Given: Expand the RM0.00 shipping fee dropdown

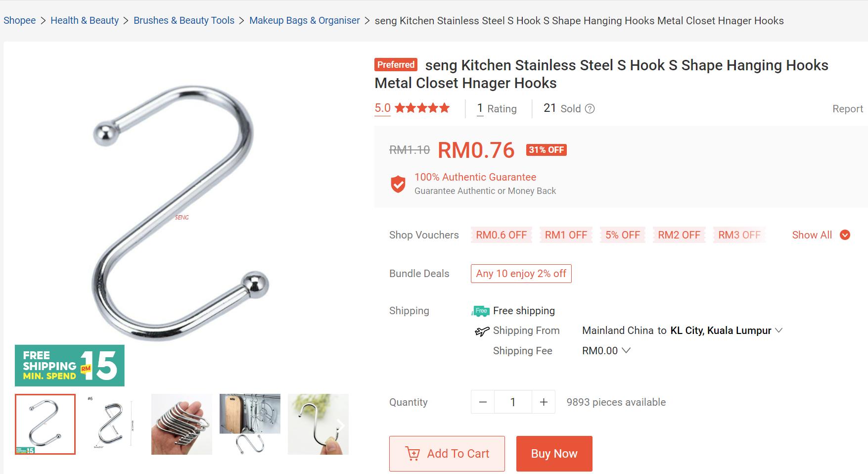Looking at the screenshot, I should pyautogui.click(x=606, y=351).
